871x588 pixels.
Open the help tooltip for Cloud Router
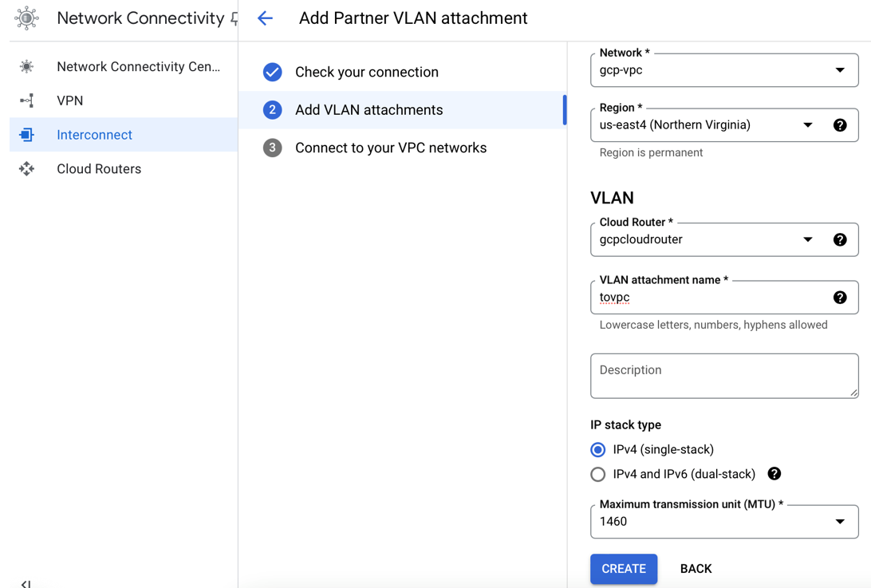pos(840,239)
